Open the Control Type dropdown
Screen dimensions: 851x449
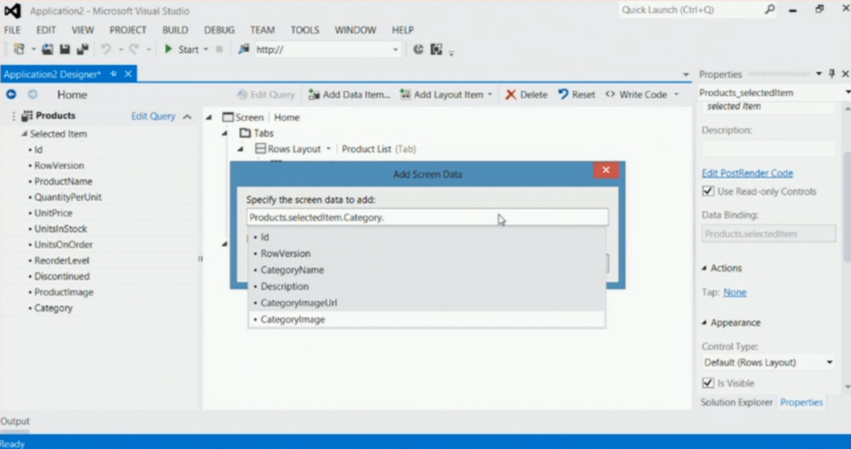(x=829, y=362)
